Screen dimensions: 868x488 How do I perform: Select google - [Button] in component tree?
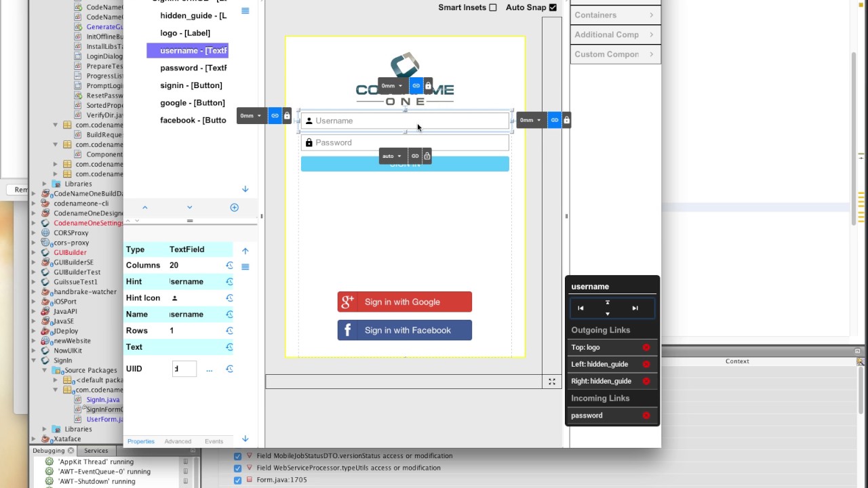pos(193,103)
